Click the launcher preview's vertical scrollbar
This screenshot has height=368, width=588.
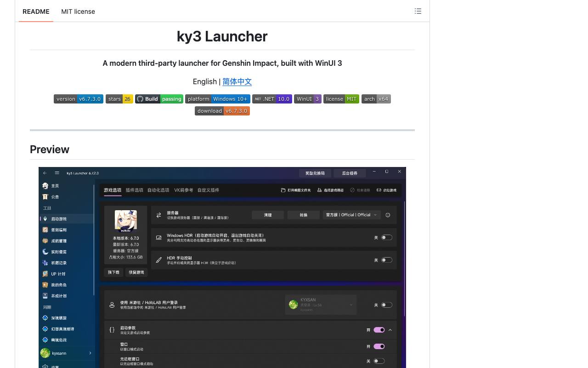pos(405,259)
